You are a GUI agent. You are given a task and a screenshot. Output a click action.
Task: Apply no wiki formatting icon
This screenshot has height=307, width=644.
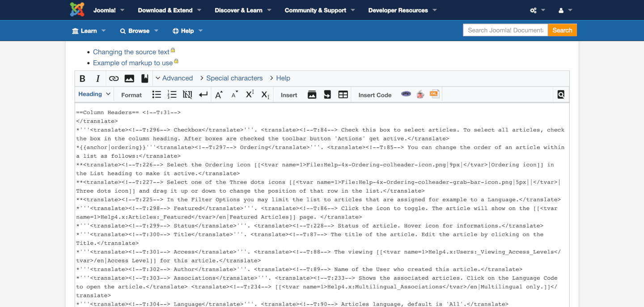187,95
